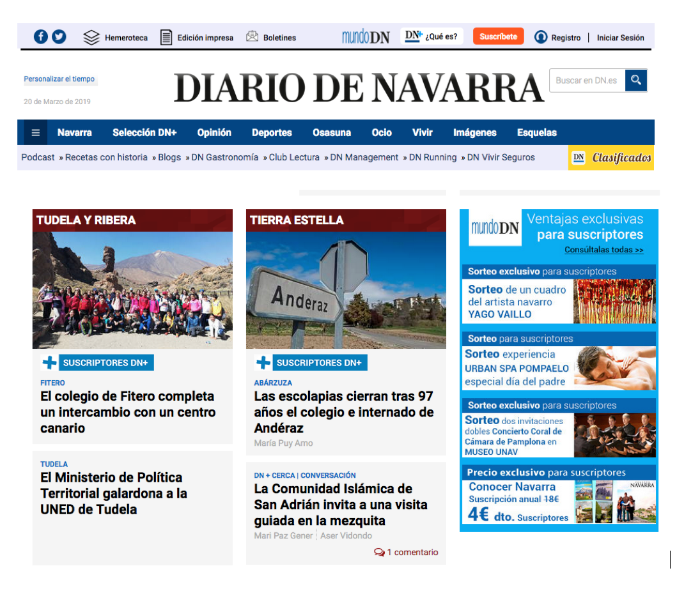
Task: Click author Aser Vidondo
Action: [x=346, y=535]
